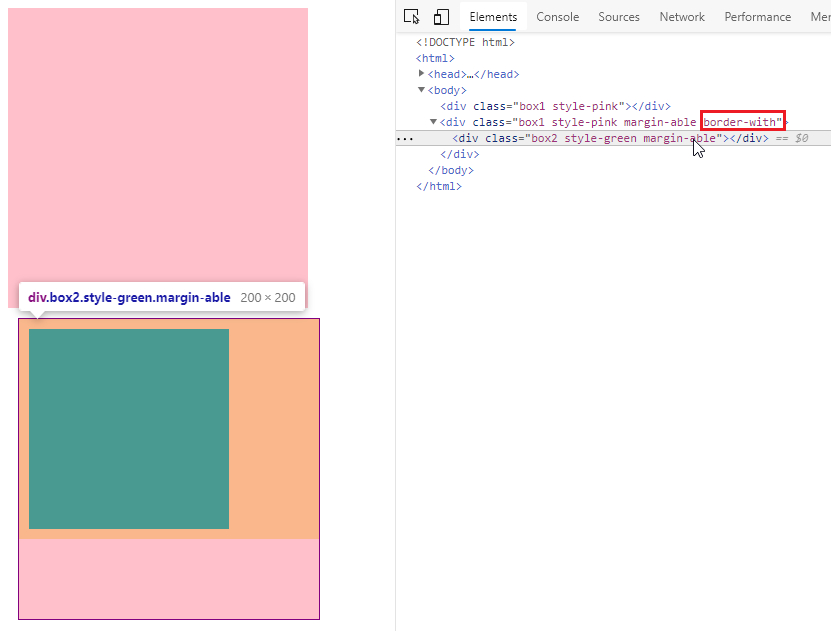Select the box2 style-green margin-able div
Viewport: 831px width, 631px height.
tap(610, 138)
